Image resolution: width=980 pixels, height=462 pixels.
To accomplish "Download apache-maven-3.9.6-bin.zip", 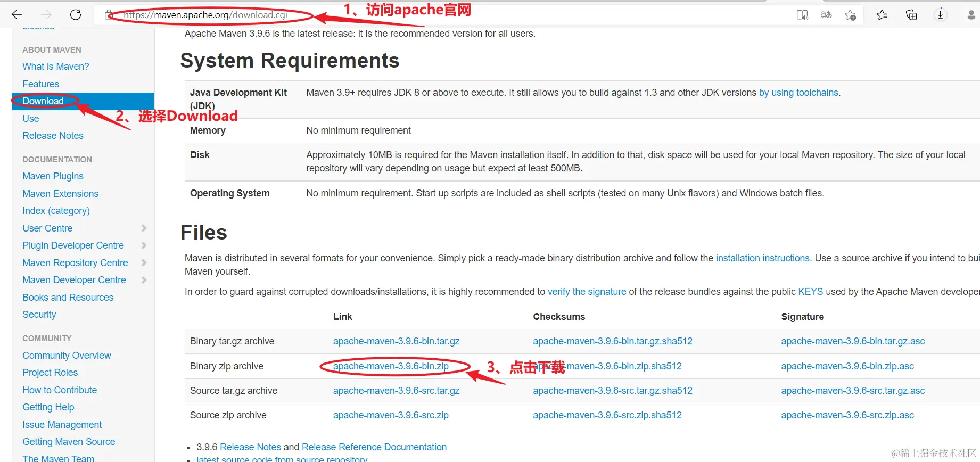I will pyautogui.click(x=391, y=366).
